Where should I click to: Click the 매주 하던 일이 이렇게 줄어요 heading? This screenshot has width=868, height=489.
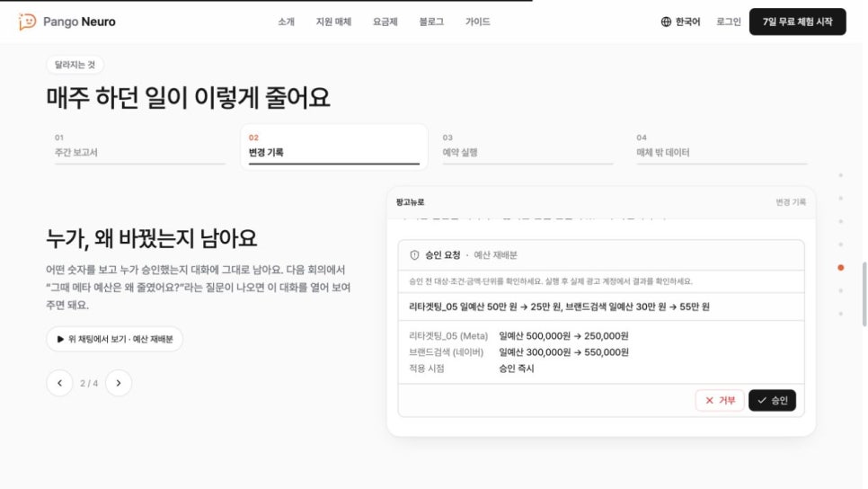click(188, 97)
